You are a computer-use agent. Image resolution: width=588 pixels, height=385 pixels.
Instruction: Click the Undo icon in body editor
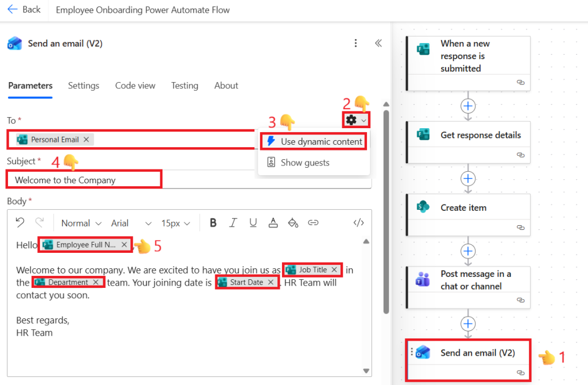click(20, 223)
